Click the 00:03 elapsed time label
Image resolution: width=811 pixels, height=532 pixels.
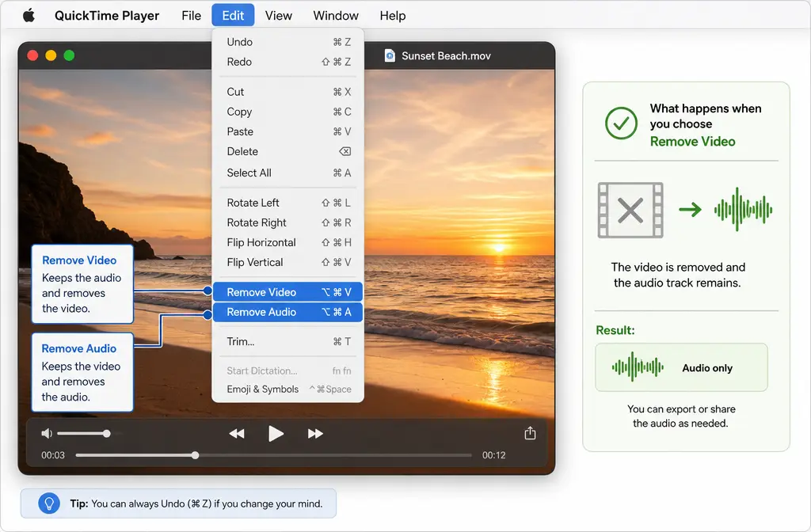click(53, 455)
